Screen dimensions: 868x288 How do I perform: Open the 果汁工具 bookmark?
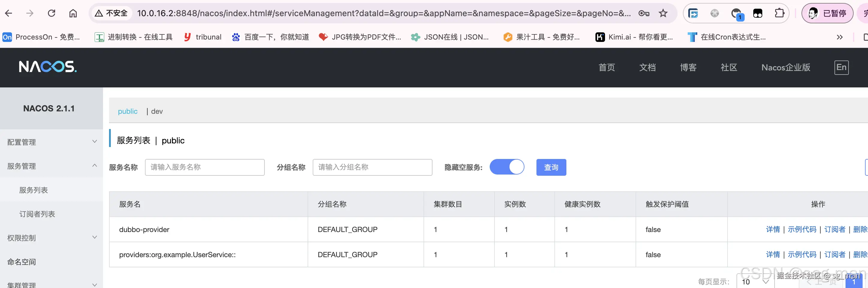point(542,37)
